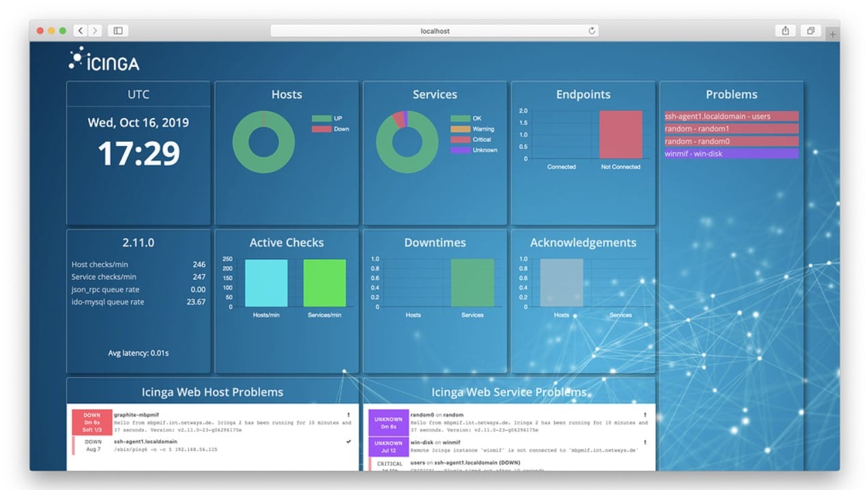Open problem random - random0
Screen dimensions: 868x490
732,141
